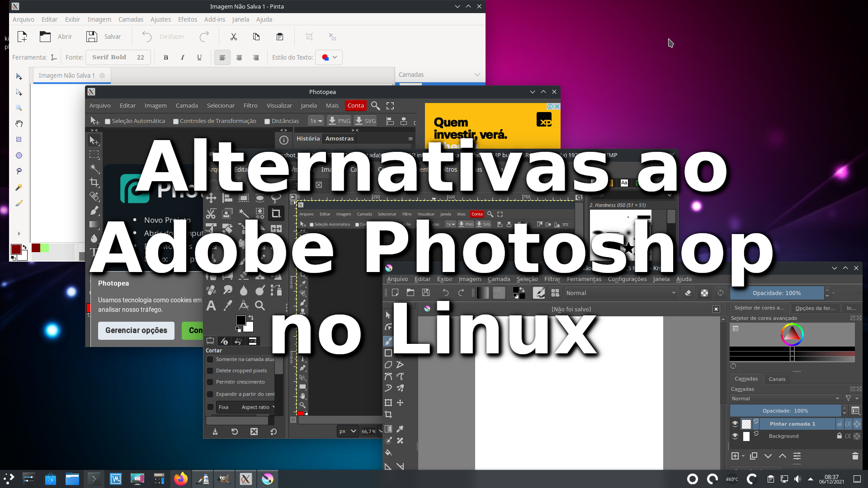
Task: Enable Delete cropped pixels checkbox in GIMP
Action: [210, 371]
